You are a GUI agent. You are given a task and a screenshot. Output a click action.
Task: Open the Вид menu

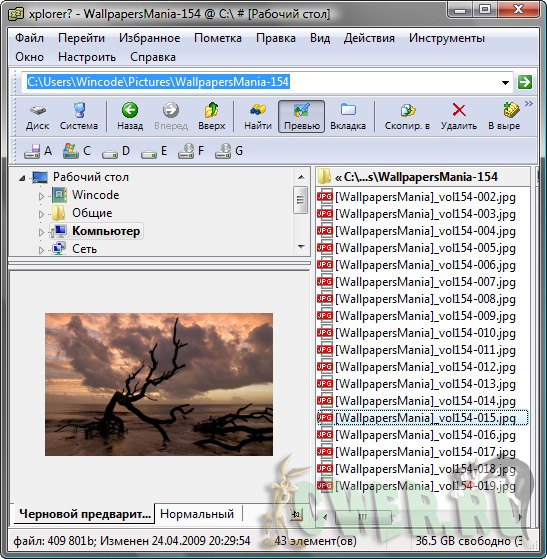[x=320, y=38]
